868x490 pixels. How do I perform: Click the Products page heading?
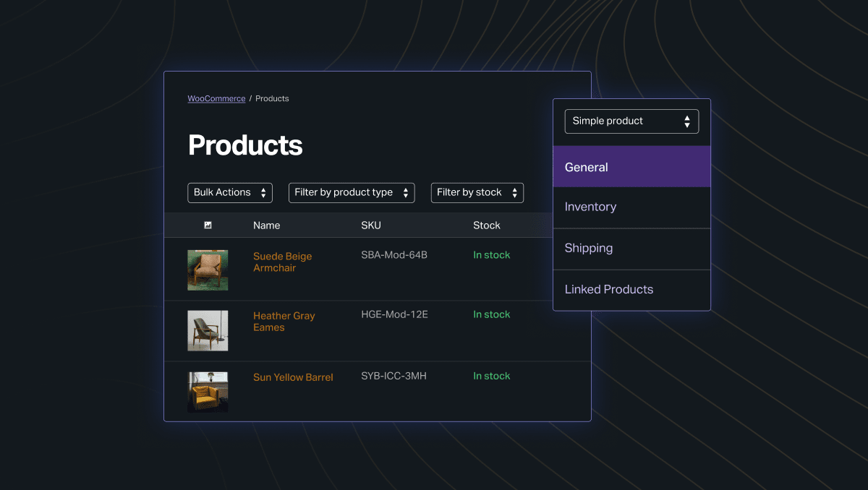245,145
